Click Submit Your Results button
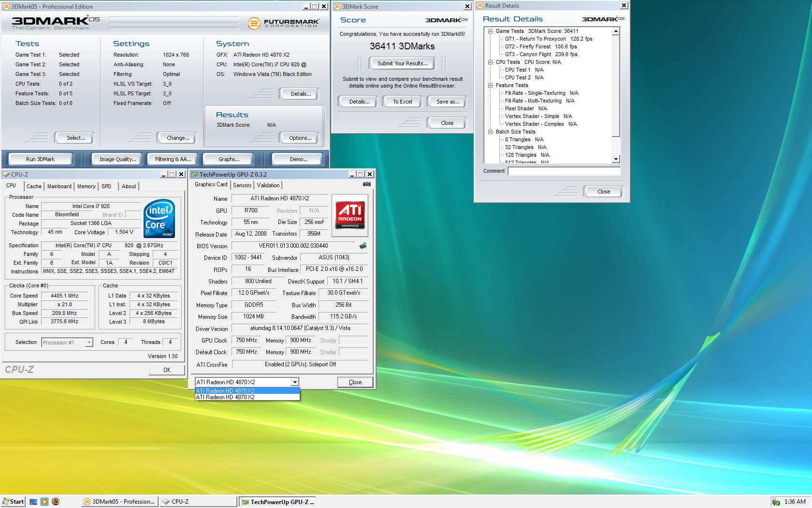812x508 pixels. click(402, 63)
